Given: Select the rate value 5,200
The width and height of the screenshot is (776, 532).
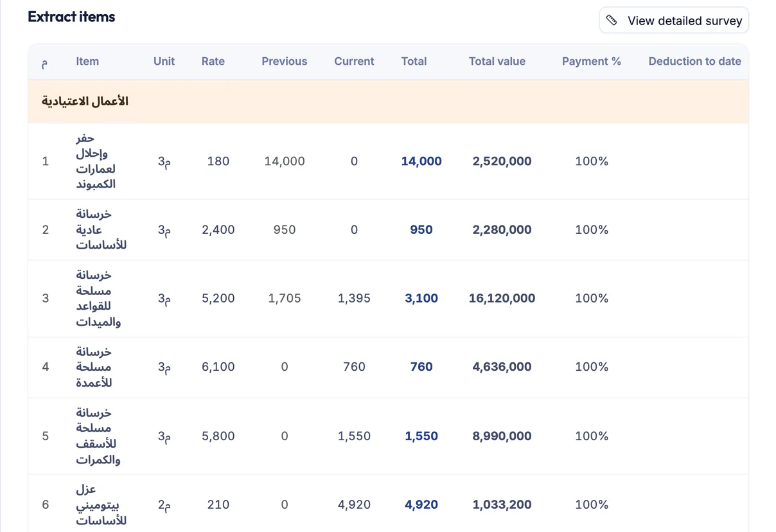Looking at the screenshot, I should pyautogui.click(x=218, y=298).
